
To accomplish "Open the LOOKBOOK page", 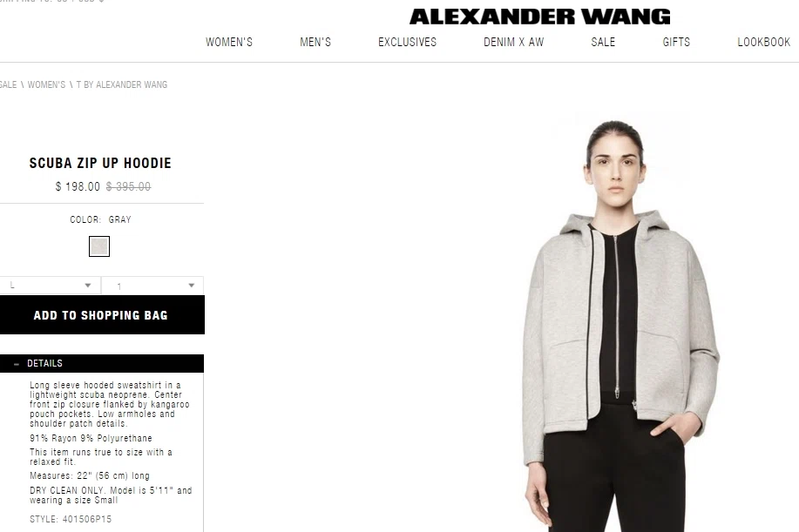I will pos(764,43).
